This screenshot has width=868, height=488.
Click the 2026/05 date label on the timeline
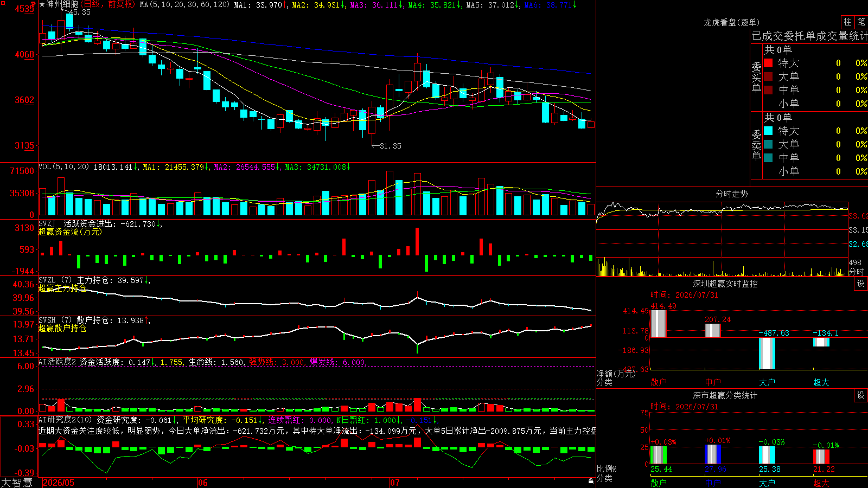pos(59,483)
